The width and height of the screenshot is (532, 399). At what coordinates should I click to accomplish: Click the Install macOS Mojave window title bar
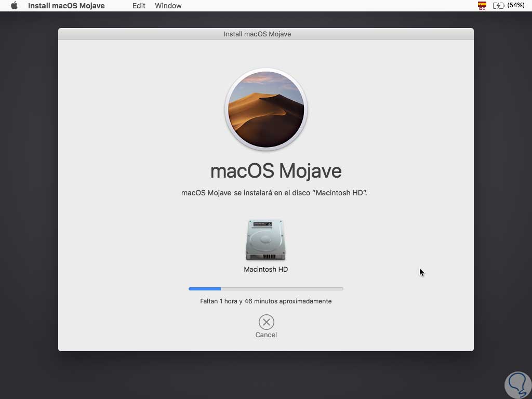[265, 34]
